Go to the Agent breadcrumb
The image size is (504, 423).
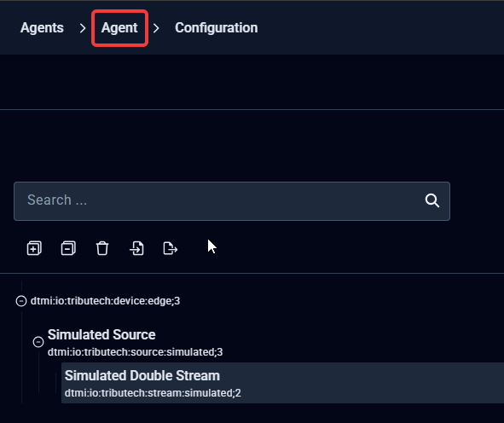tap(119, 28)
